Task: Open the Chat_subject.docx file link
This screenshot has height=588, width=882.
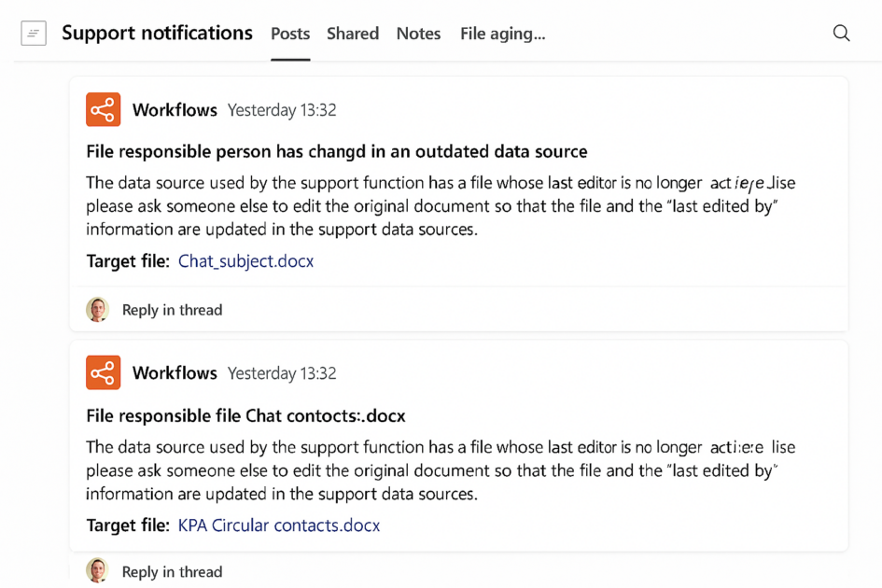Action: [245, 261]
